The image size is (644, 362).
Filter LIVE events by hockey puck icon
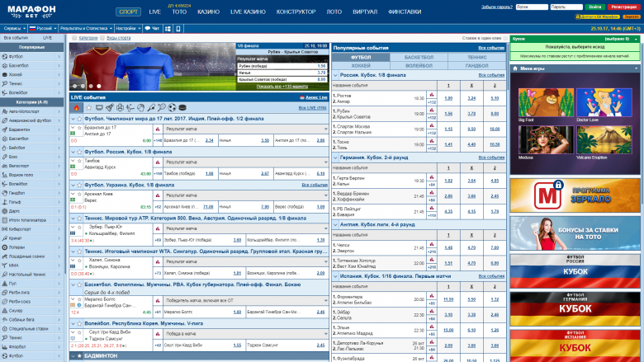coord(182,108)
